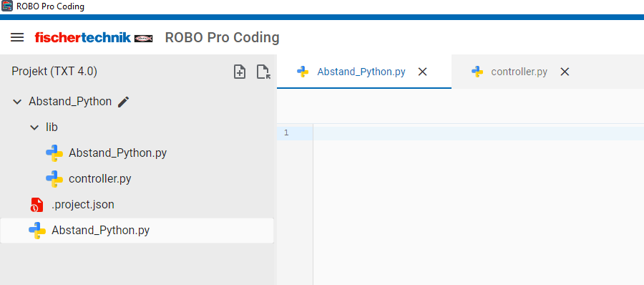The width and height of the screenshot is (644, 285).
Task: Collapse the Abstand_Python project folder
Action: coord(17,102)
